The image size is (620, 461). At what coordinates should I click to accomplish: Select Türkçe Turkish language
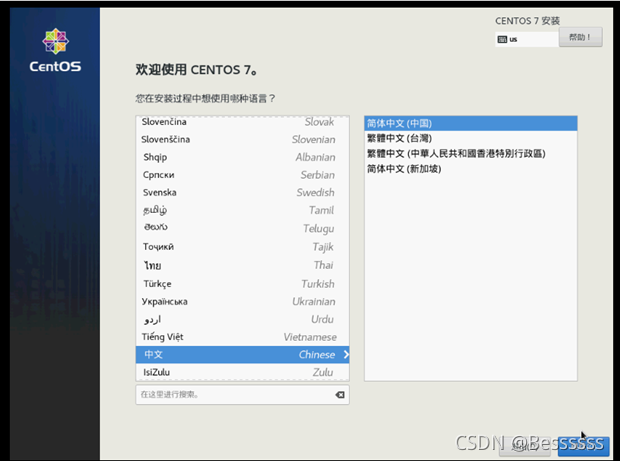(242, 283)
